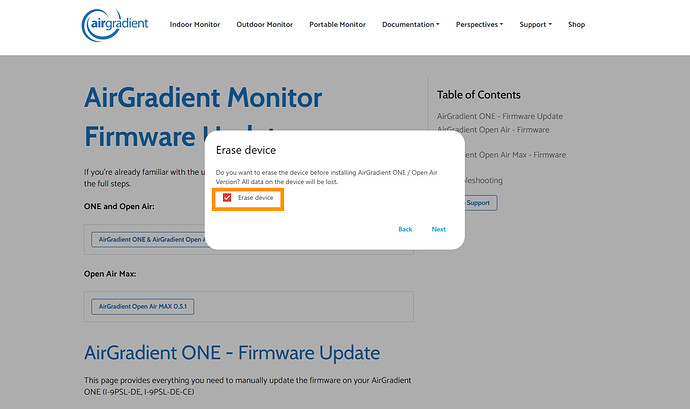
Task: Expand the Perspectives dropdown menu
Action: coord(479,25)
